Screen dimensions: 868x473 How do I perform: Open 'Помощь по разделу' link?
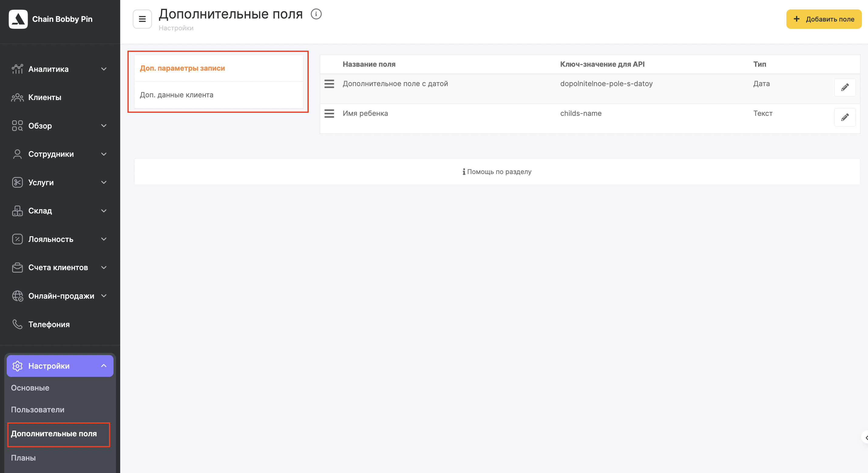[x=497, y=172]
